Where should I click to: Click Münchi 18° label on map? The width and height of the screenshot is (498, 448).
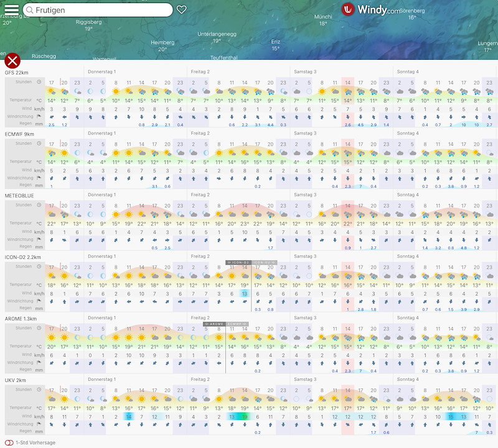[x=323, y=20]
